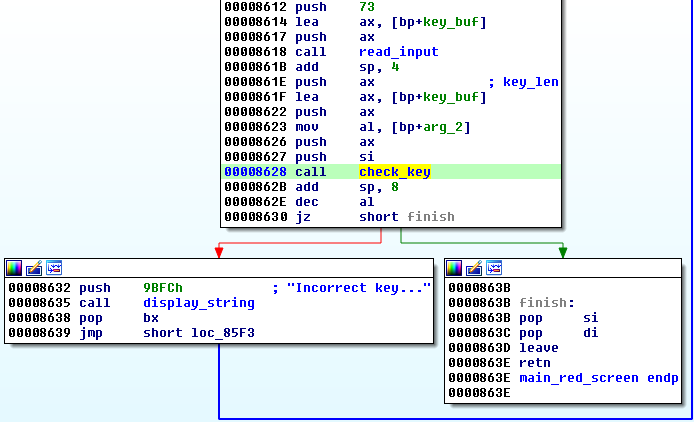Image resolution: width=694 pixels, height=422 pixels.
Task: Click the edit pencil icon in the finish block
Action: click(474, 268)
